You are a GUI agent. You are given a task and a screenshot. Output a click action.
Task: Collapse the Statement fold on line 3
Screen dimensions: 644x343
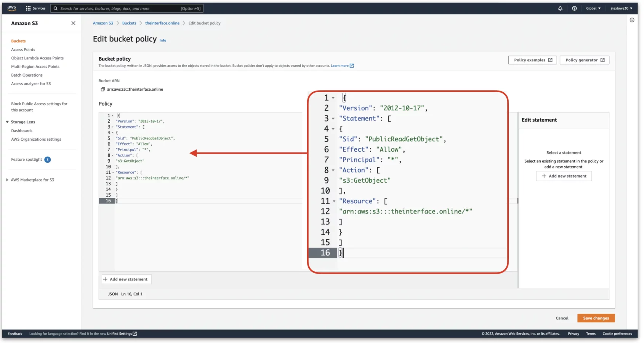coord(113,127)
